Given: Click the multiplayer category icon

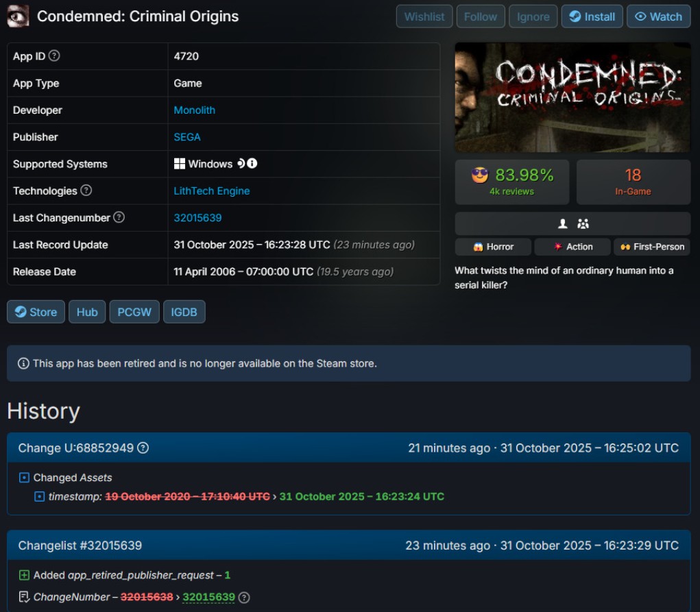Looking at the screenshot, I should pos(583,223).
